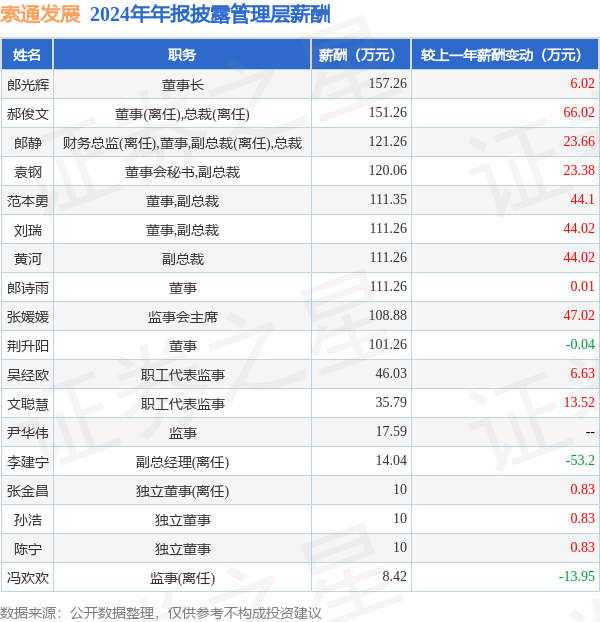Click the 职务 column header

pos(182,55)
